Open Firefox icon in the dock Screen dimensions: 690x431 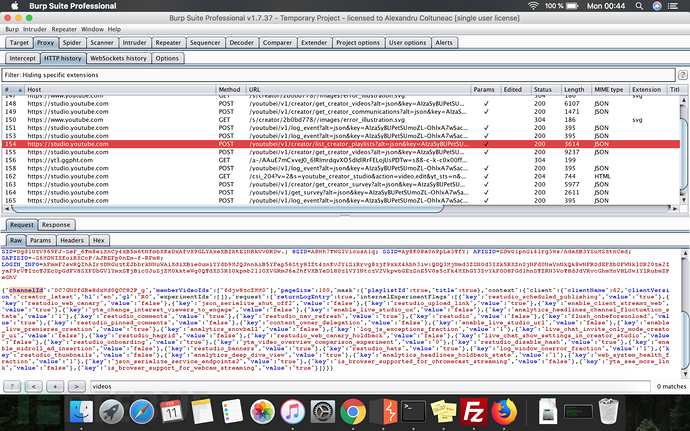coord(504,413)
